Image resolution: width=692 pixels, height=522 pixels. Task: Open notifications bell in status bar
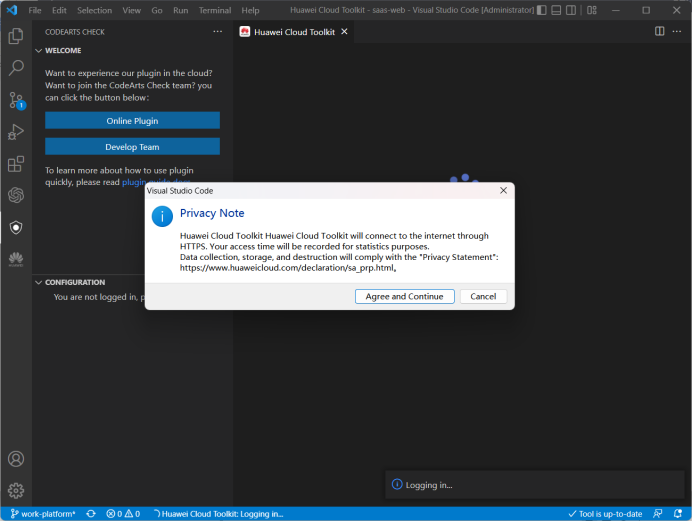(x=677, y=514)
